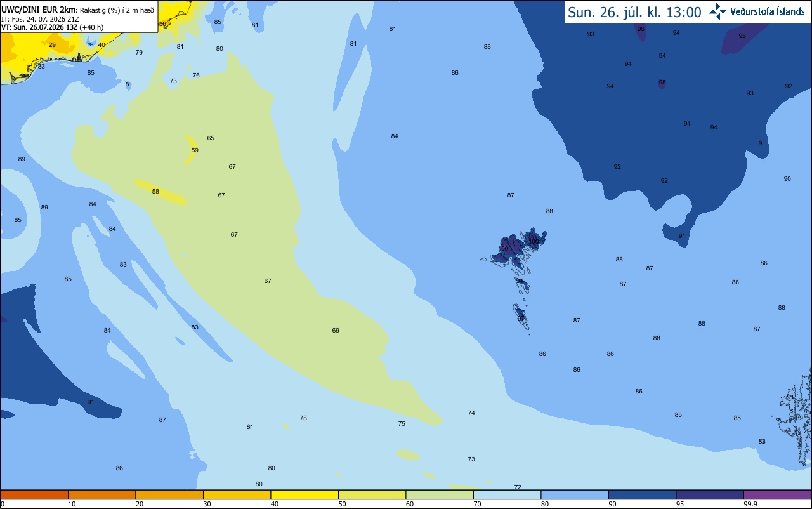Click the Veðurstofa Íslands logo icon
This screenshot has width=812, height=509.
click(719, 11)
